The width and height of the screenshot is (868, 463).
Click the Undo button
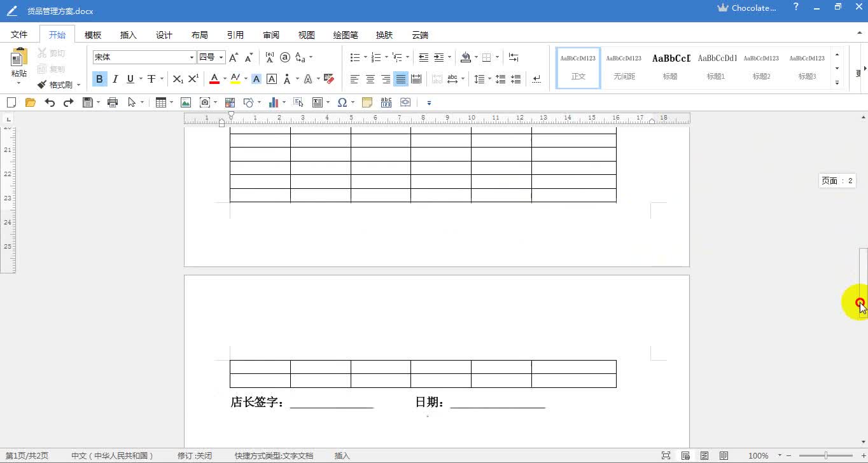(x=50, y=102)
